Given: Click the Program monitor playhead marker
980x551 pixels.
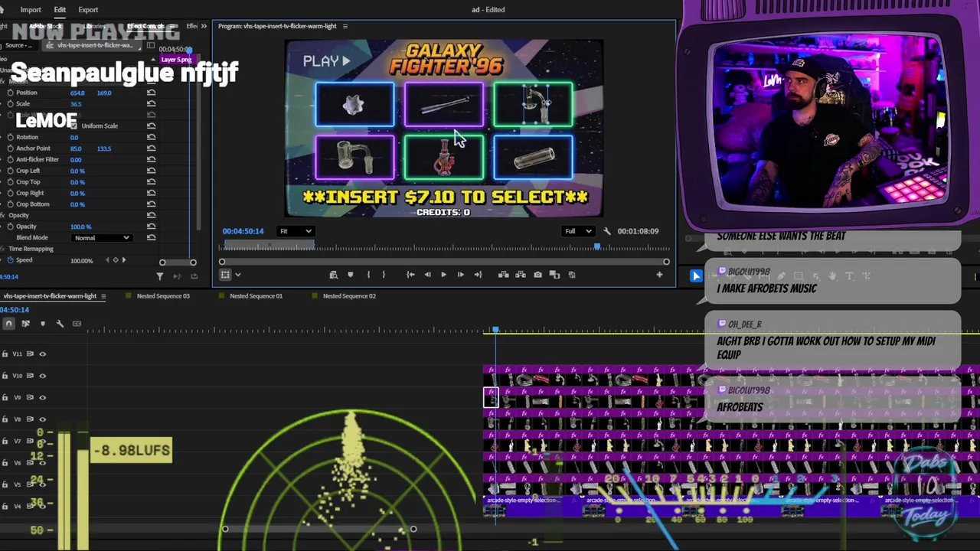Looking at the screenshot, I should point(597,246).
